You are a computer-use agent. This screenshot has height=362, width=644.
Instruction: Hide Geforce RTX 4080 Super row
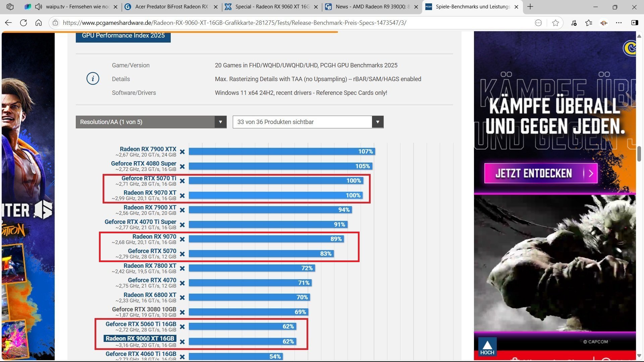point(182,167)
